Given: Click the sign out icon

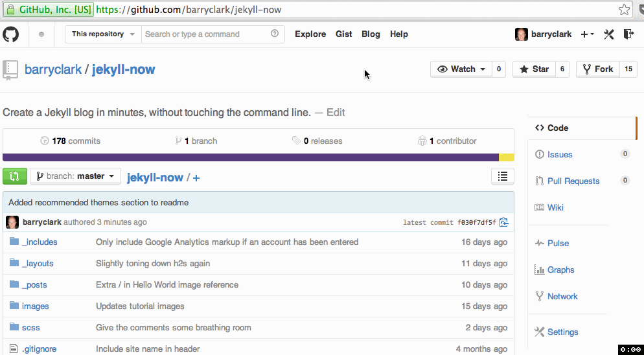Looking at the screenshot, I should click(628, 34).
